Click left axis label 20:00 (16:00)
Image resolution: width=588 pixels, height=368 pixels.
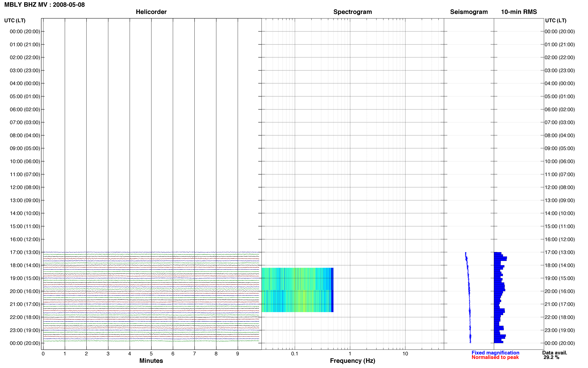pyautogui.click(x=25, y=291)
